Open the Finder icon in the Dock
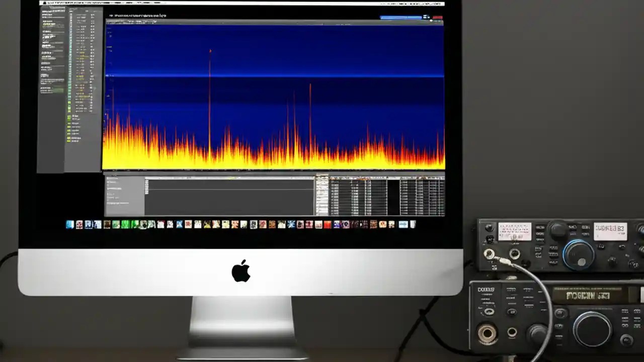The width and height of the screenshot is (644, 362). click(69, 225)
